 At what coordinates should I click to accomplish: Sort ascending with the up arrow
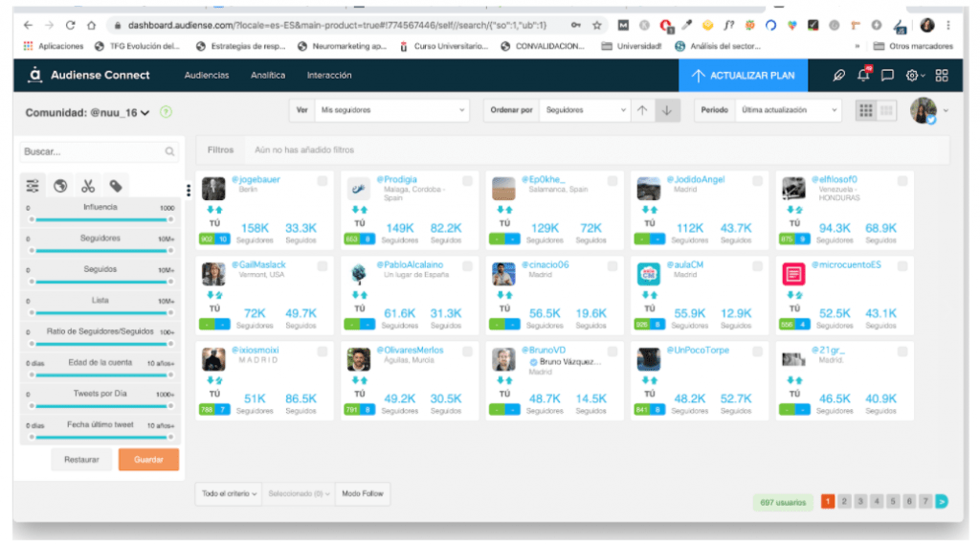pos(642,110)
